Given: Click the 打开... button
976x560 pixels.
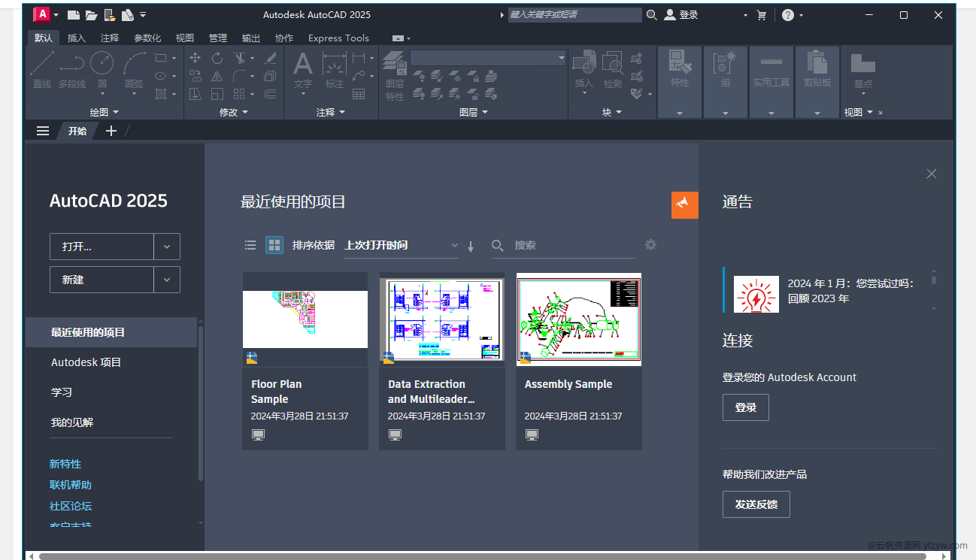Looking at the screenshot, I should tap(102, 247).
